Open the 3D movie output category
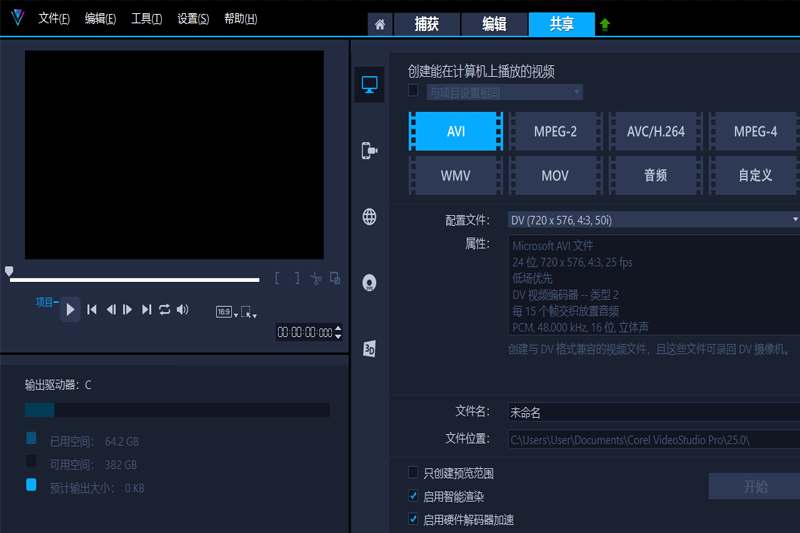The height and width of the screenshot is (533, 800). coord(370,348)
